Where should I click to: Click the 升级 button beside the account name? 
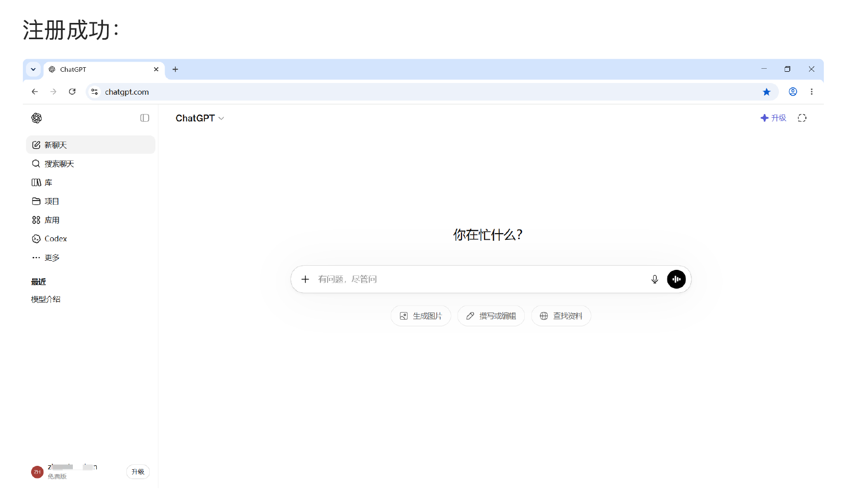[138, 472]
